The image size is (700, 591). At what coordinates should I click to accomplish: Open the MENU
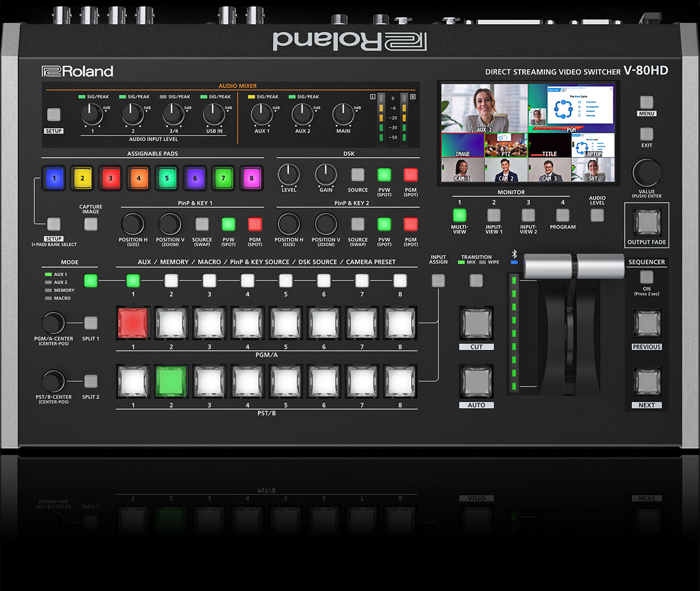tap(646, 103)
